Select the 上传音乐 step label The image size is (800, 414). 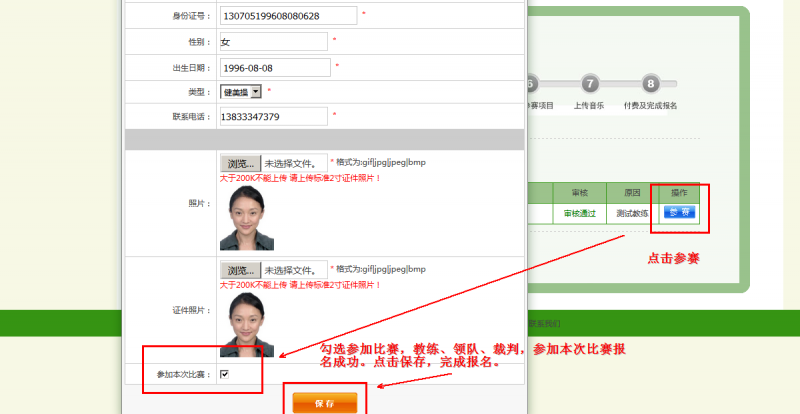(589, 105)
